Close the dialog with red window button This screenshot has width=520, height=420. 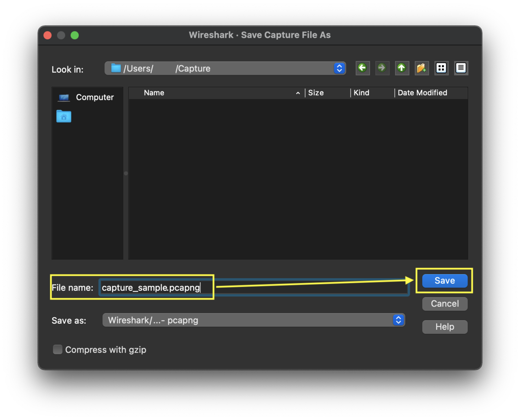click(47, 36)
